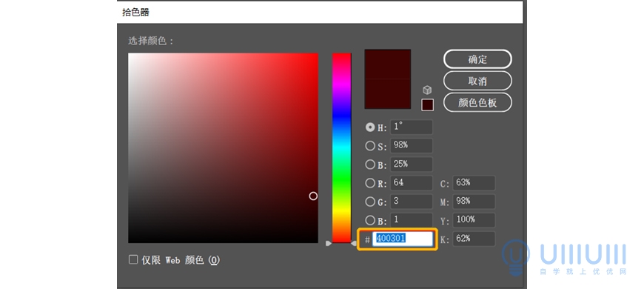Viewport: 644px width, 289px height.
Task: Click the out-of-gamut cube warning icon
Action: coord(427,90)
